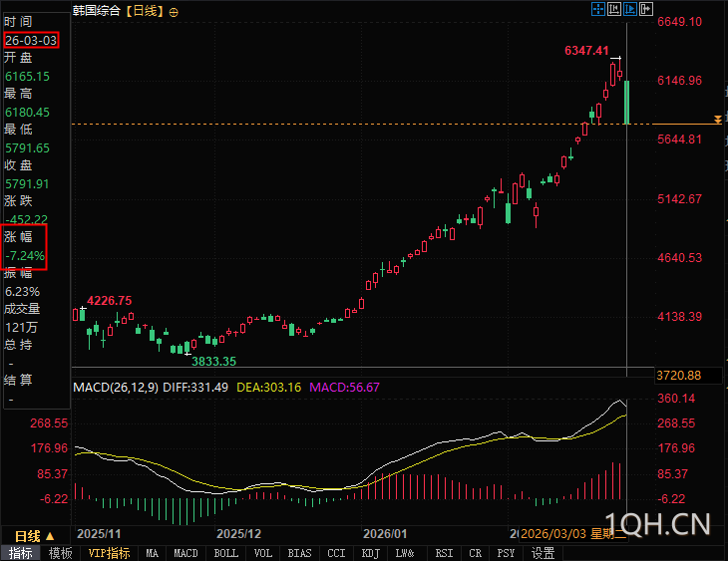
Task: Click the purple MACD:56.67 readout
Action: tap(344, 388)
